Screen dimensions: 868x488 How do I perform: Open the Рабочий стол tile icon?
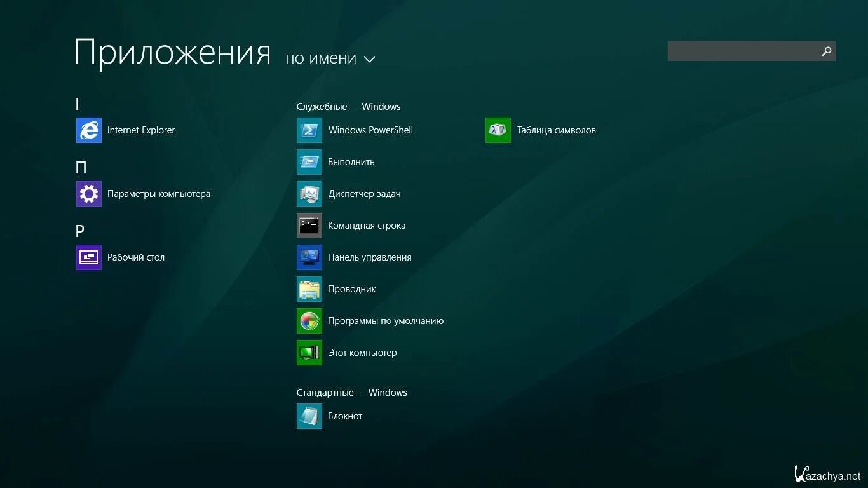pos(89,257)
